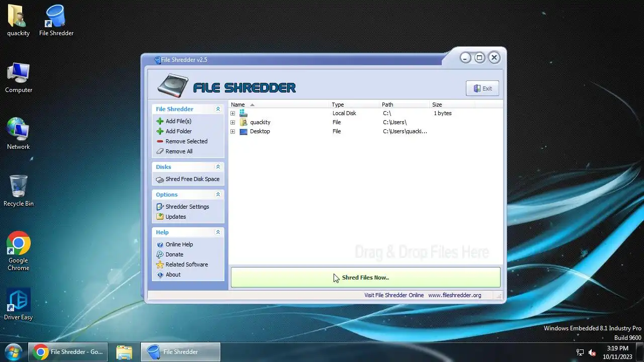Image resolution: width=644 pixels, height=362 pixels.
Task: Click Remove Selected in the sidebar
Action: 187,141
